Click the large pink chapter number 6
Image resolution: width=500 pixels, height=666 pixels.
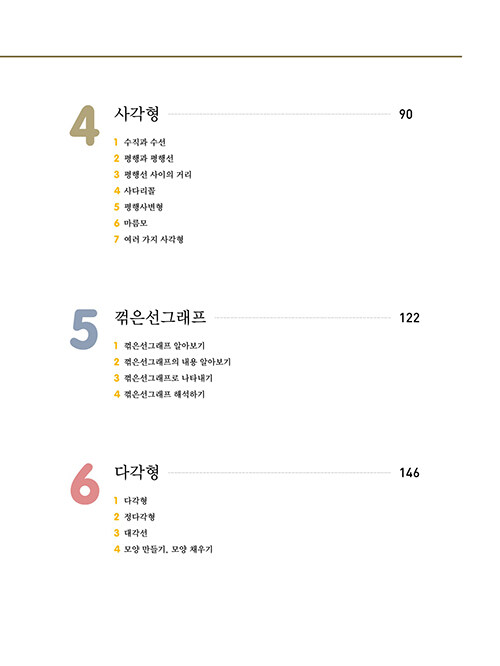85,484
